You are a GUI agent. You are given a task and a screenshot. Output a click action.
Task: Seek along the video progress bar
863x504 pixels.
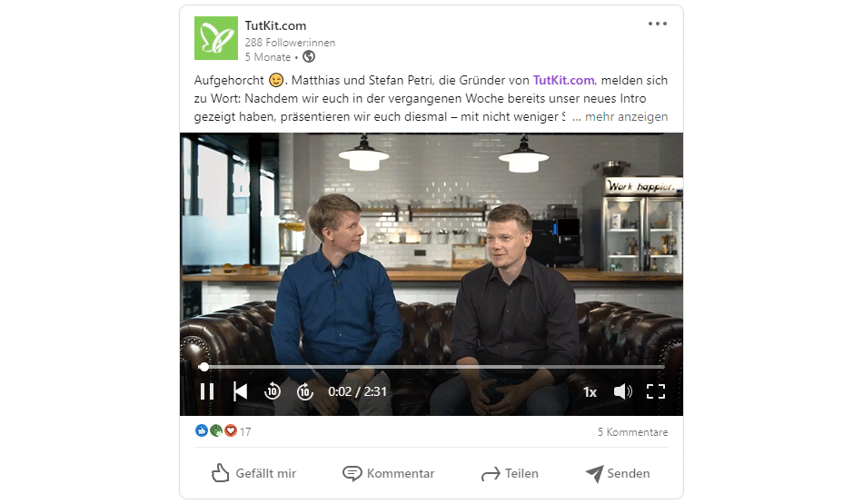[x=431, y=367]
